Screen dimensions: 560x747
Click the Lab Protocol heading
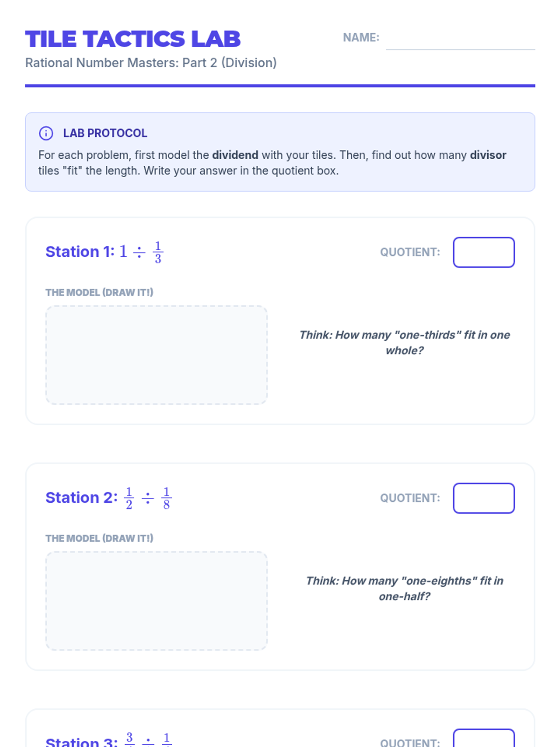point(105,133)
